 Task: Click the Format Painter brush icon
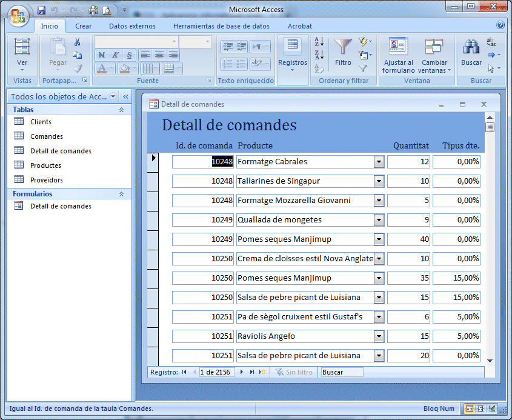(x=78, y=68)
